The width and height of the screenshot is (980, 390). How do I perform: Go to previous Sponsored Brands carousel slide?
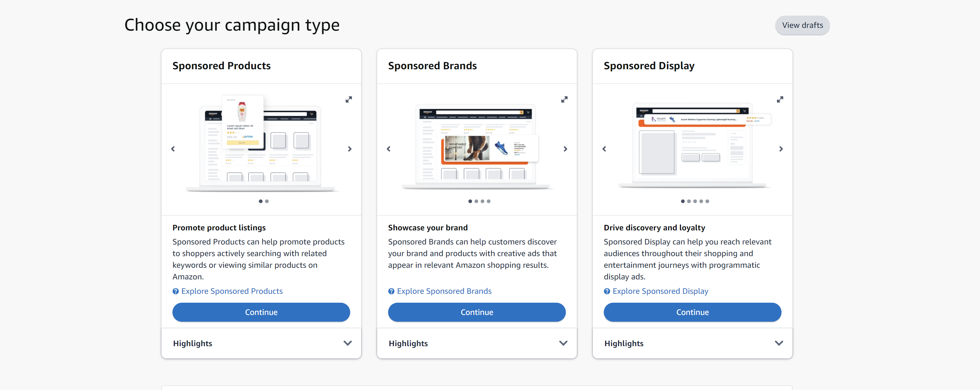click(388, 149)
